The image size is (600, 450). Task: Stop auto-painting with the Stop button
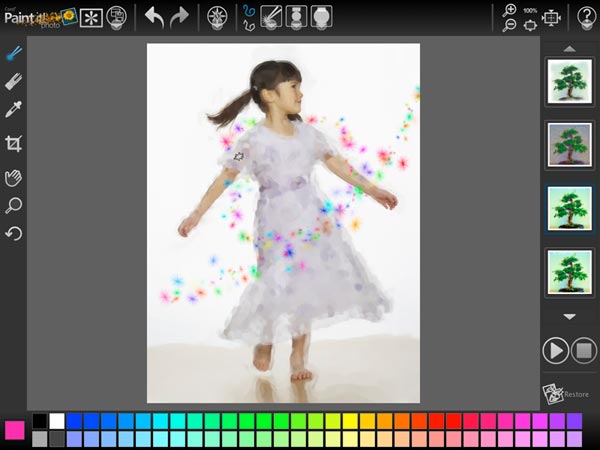[584, 350]
